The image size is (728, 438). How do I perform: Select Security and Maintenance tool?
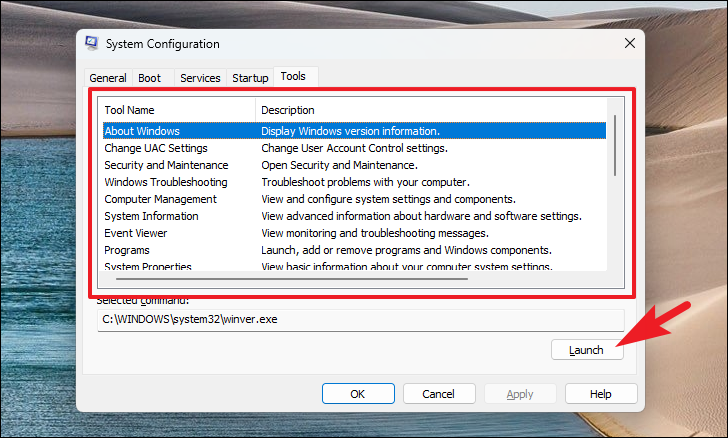pos(166,165)
